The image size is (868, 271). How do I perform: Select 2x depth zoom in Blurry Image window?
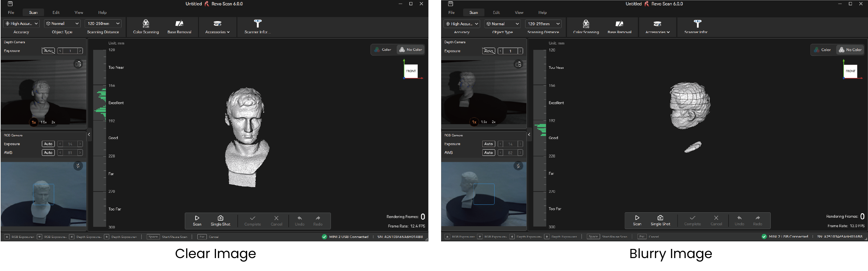tap(493, 122)
